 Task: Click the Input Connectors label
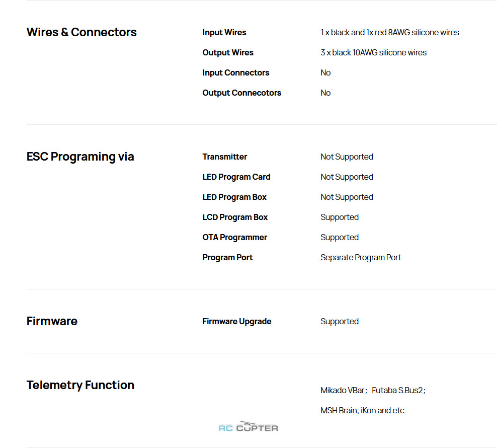coord(236,72)
